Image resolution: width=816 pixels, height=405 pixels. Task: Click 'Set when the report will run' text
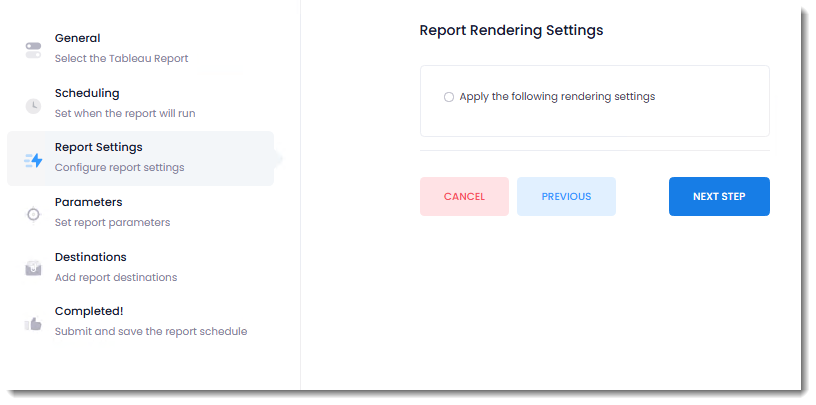[125, 113]
